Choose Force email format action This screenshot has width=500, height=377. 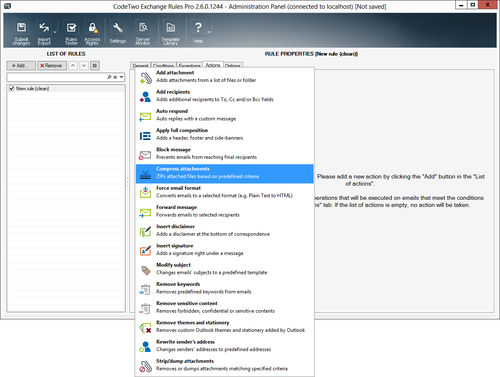tap(225, 192)
